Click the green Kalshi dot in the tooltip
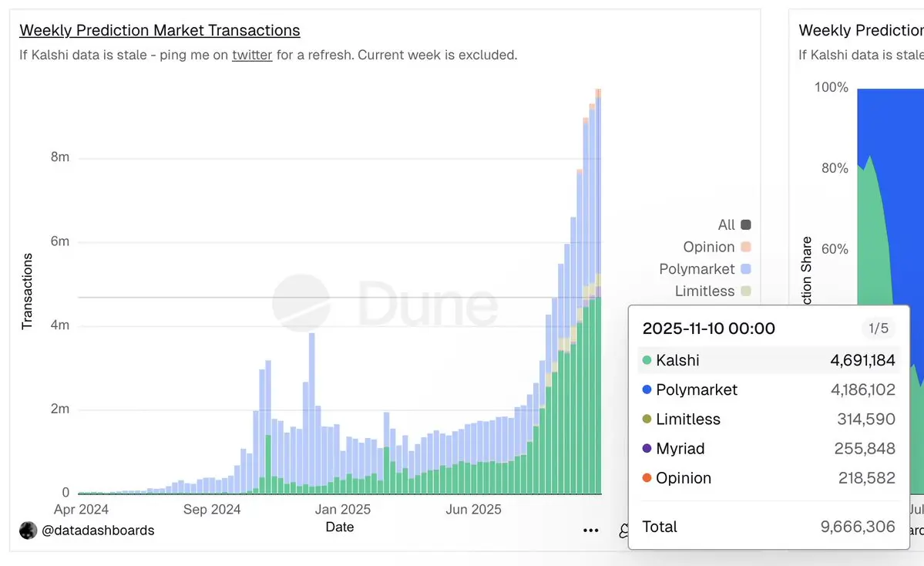This screenshot has width=924, height=566. click(x=647, y=360)
